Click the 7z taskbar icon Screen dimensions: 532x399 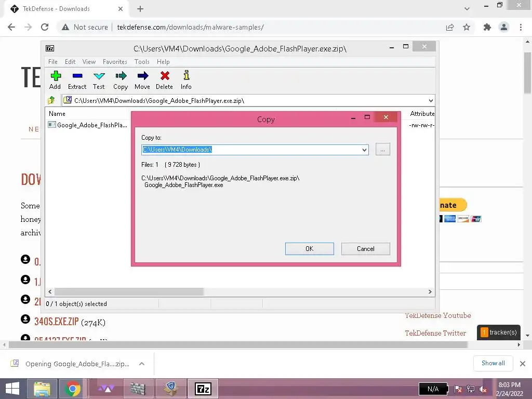(x=203, y=389)
